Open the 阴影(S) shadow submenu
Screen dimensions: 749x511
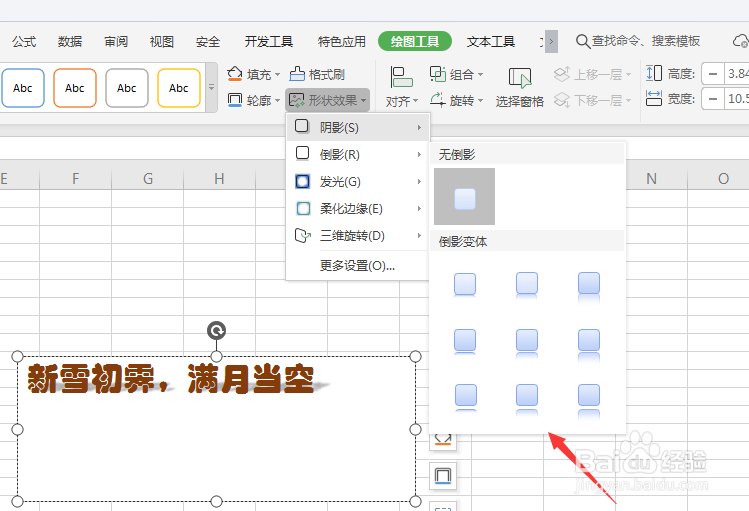click(358, 128)
